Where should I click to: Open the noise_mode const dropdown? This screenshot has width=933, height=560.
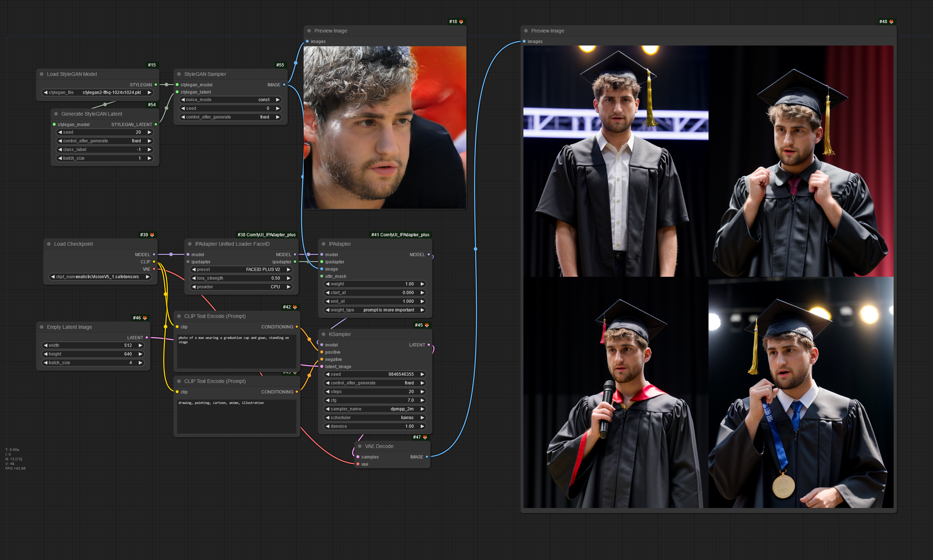[230, 100]
